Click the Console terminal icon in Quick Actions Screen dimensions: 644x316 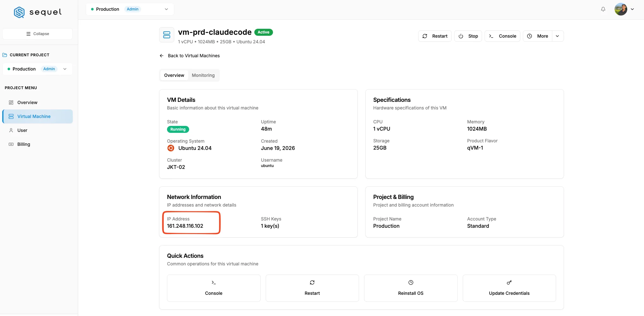[214, 282]
